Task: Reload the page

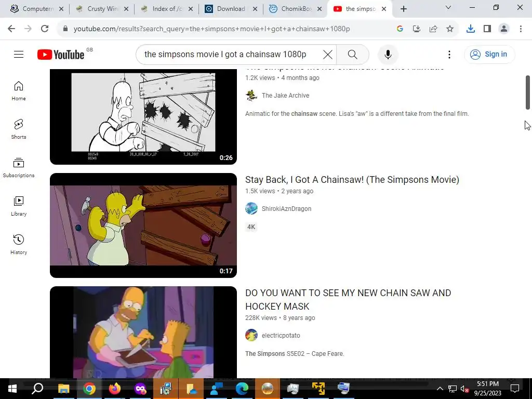Action: 45,29
